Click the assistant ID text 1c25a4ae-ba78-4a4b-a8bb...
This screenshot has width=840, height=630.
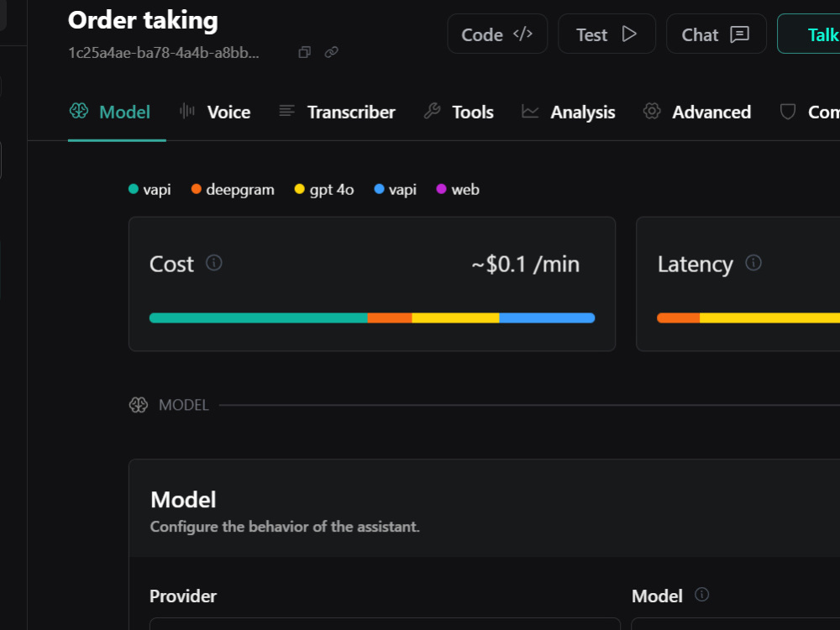pyautogui.click(x=164, y=52)
